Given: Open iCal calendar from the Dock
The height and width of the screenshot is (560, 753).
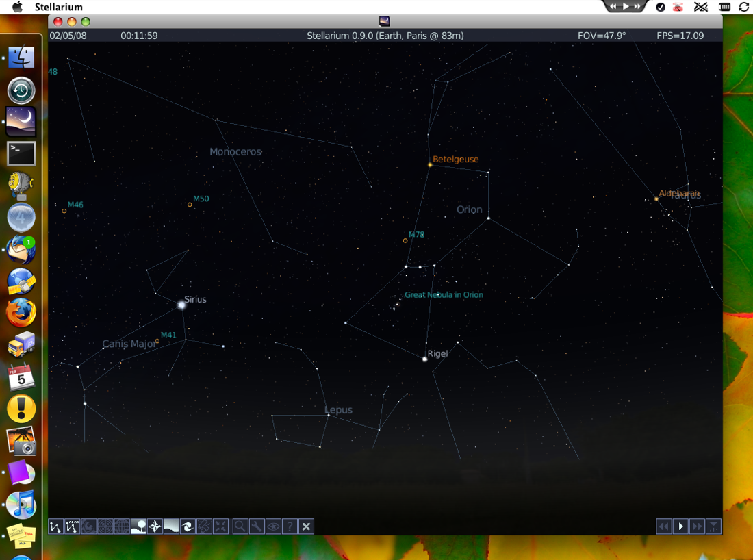Looking at the screenshot, I should pyautogui.click(x=21, y=377).
